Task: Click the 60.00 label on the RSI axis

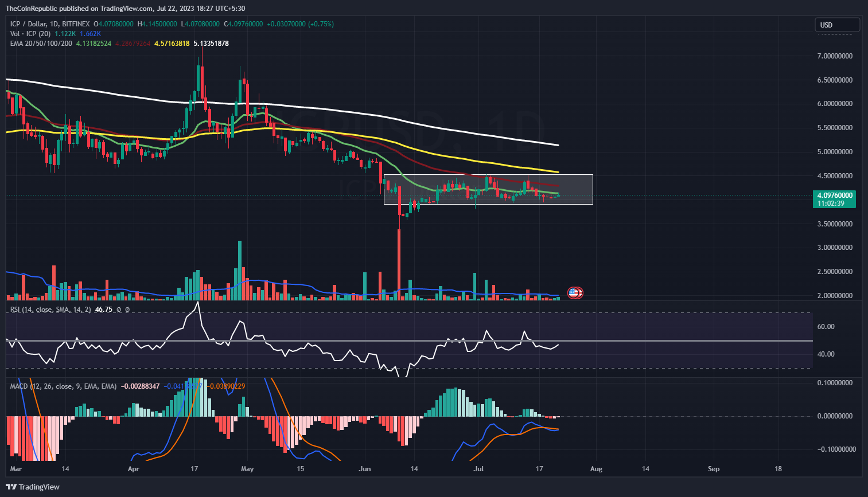Action: (x=826, y=327)
